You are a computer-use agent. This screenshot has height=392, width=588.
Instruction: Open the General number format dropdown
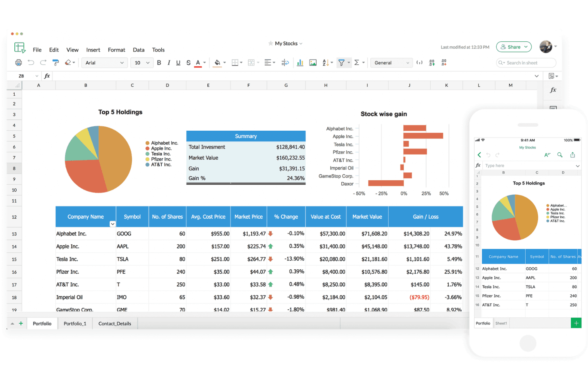coord(391,63)
